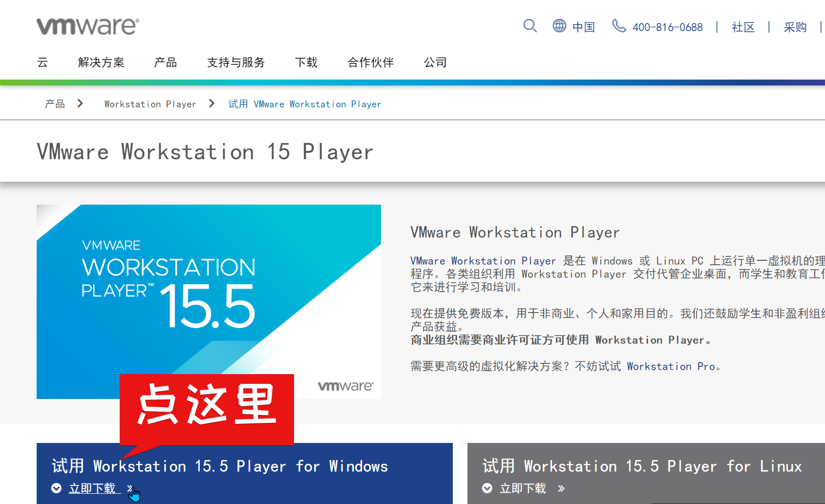Click the 立即下载 link for Linux

point(523,488)
